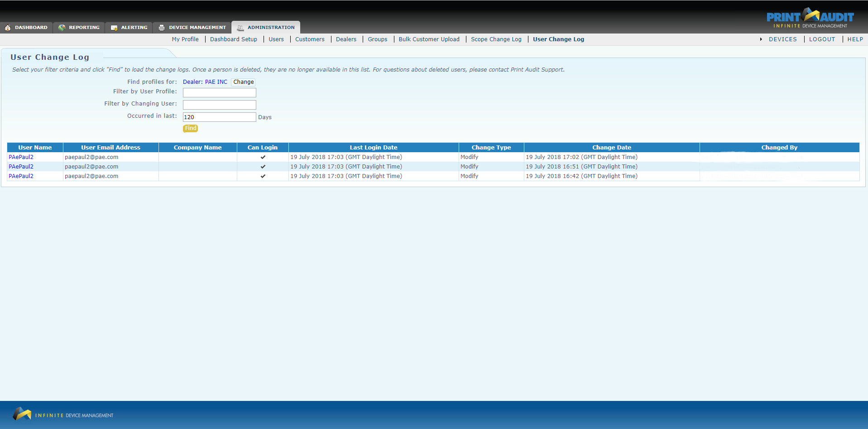
Task: Go to the Users page
Action: pos(276,39)
